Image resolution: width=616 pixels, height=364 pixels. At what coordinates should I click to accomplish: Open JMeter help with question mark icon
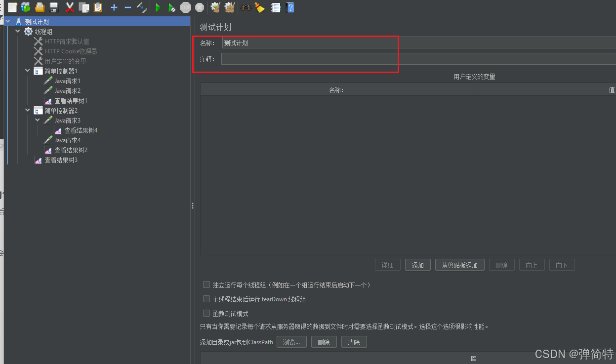(x=290, y=7)
